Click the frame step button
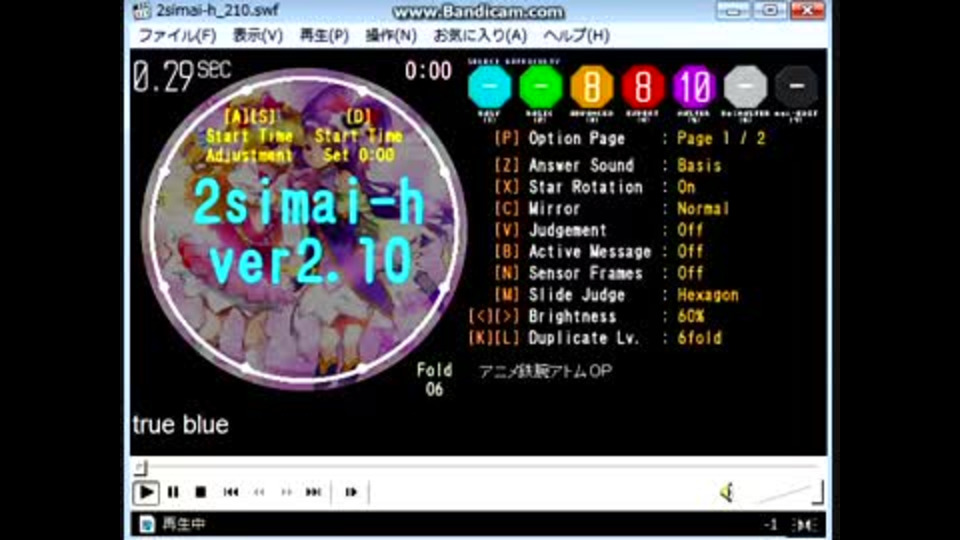 (x=351, y=492)
